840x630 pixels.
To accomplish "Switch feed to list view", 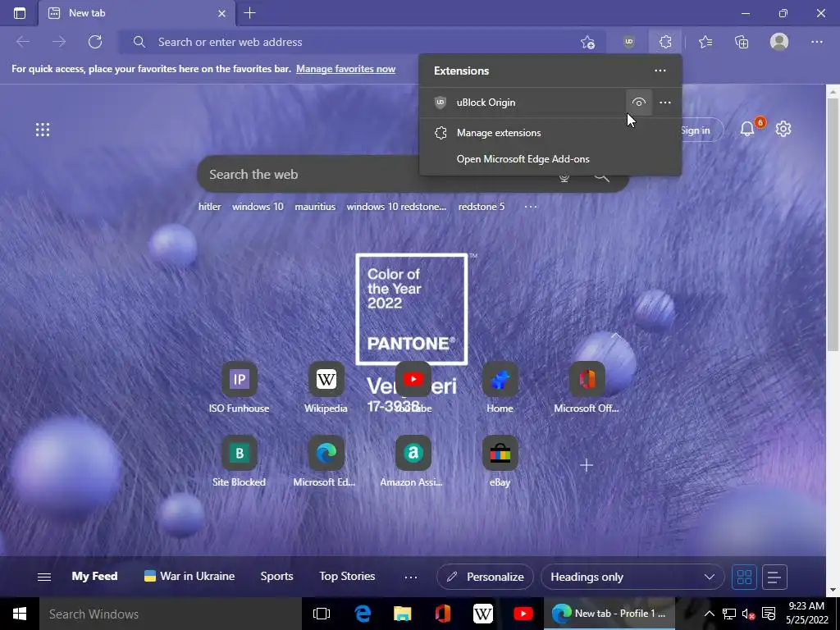I will point(774,577).
